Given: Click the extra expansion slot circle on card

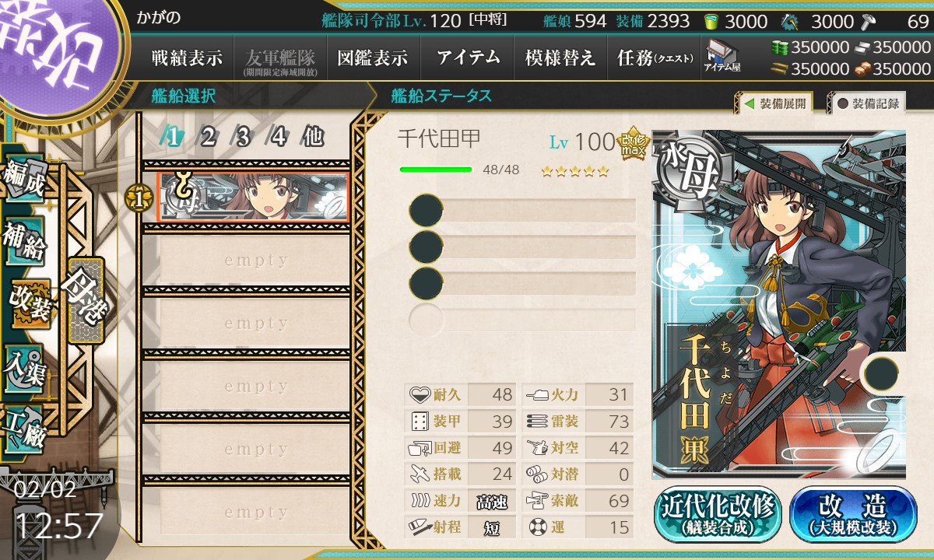Looking at the screenshot, I should (883, 373).
